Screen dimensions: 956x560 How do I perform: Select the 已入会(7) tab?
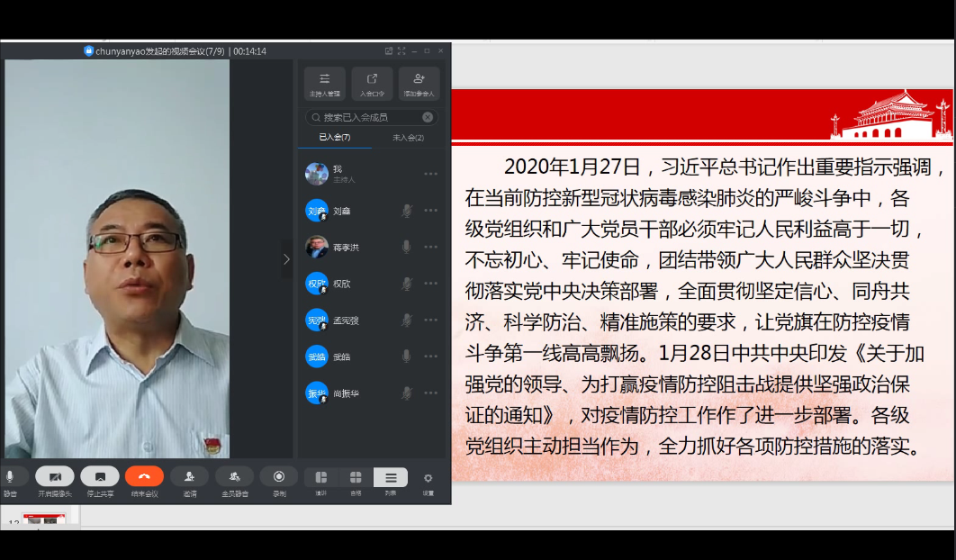tap(335, 138)
